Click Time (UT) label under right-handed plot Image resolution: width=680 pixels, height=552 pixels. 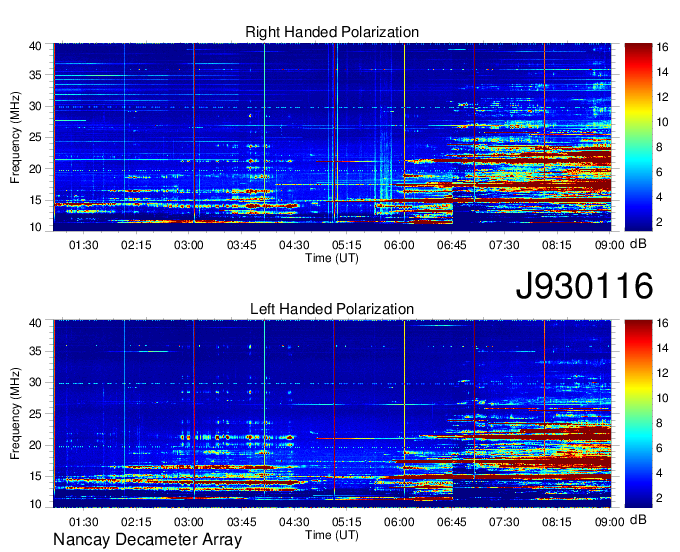[332, 258]
